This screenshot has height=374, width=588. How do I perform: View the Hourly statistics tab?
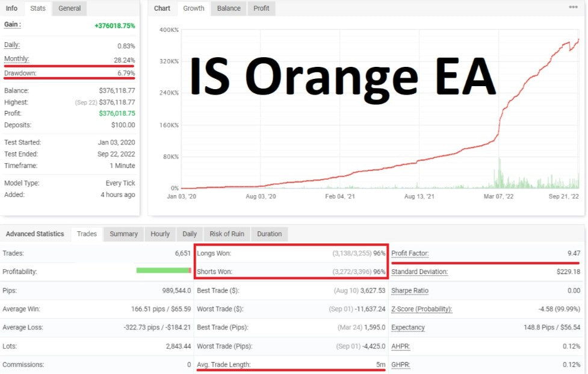(159, 234)
